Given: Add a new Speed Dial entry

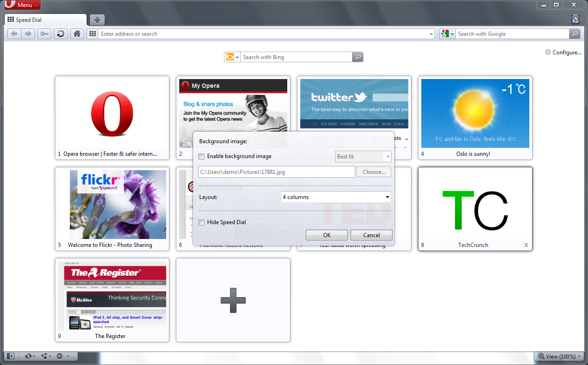Looking at the screenshot, I should (233, 300).
